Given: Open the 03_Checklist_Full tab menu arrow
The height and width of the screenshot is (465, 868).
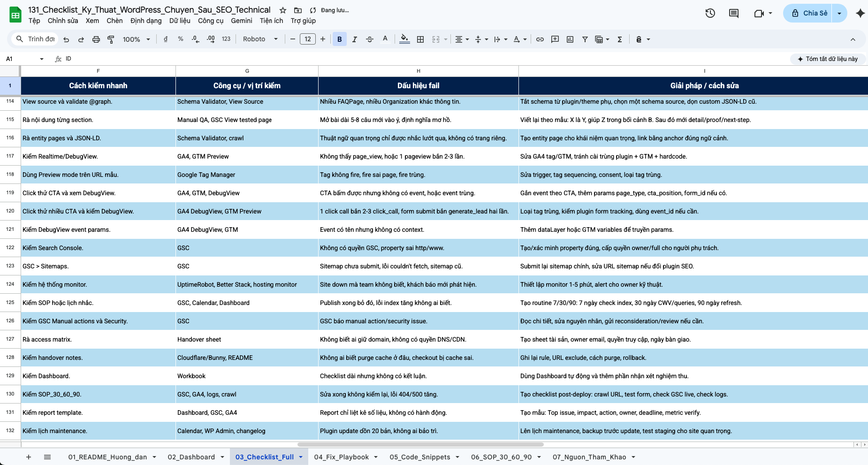Looking at the screenshot, I should click(301, 457).
